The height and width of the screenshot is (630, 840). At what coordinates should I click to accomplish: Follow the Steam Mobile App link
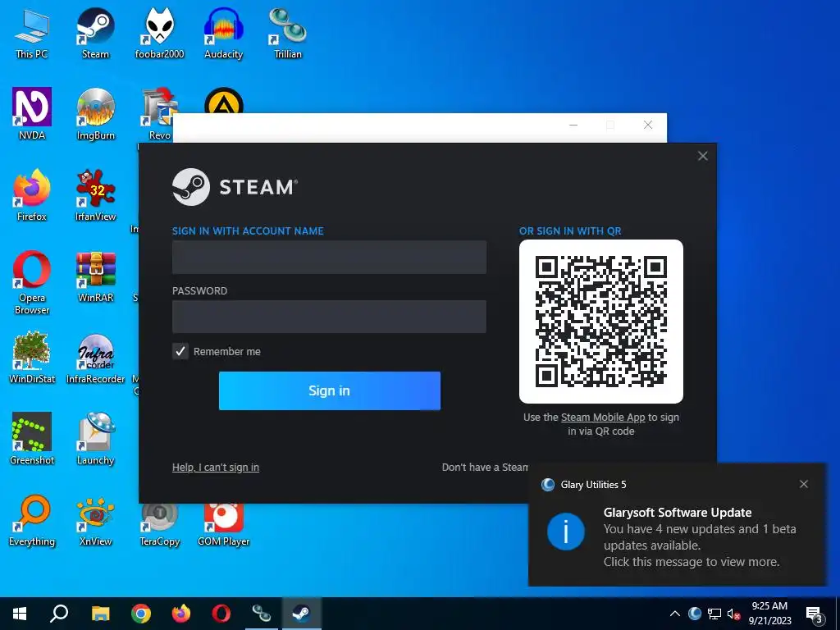pos(603,418)
